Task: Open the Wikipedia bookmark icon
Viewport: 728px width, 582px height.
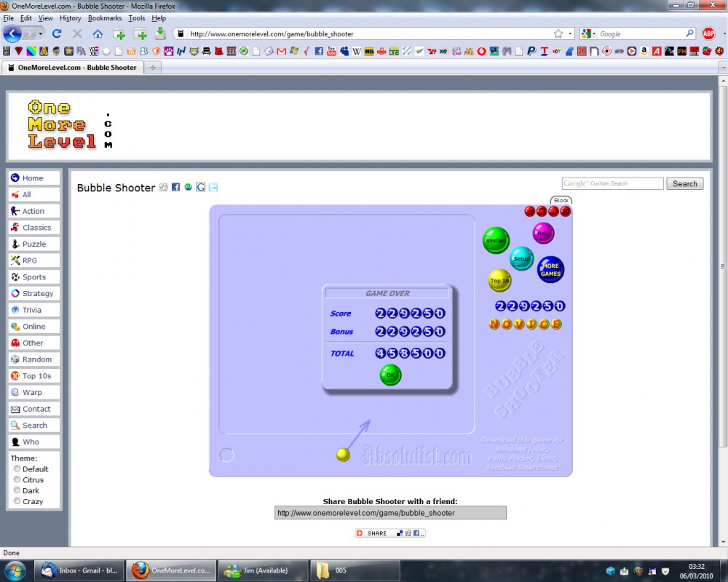Action: click(x=357, y=51)
